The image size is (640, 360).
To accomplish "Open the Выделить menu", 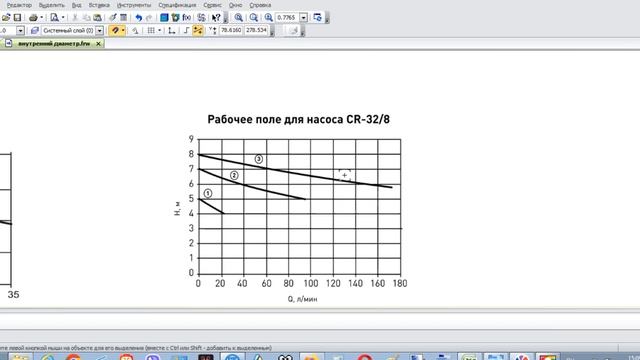I will click(x=51, y=5).
